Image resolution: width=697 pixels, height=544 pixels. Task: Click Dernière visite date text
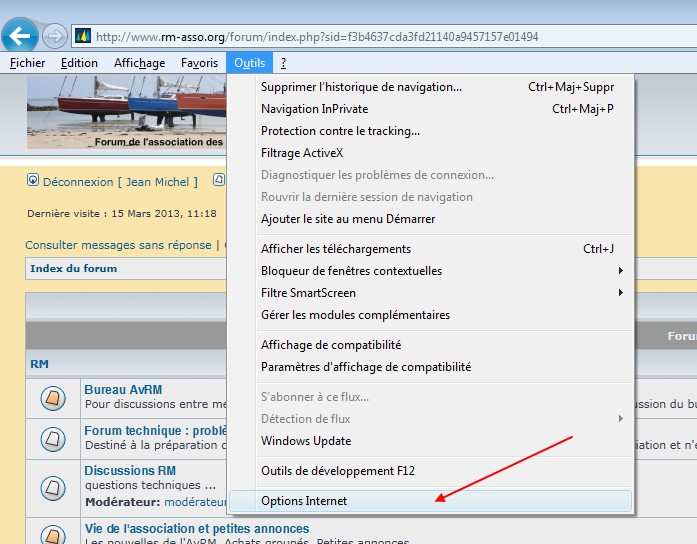click(x=122, y=214)
